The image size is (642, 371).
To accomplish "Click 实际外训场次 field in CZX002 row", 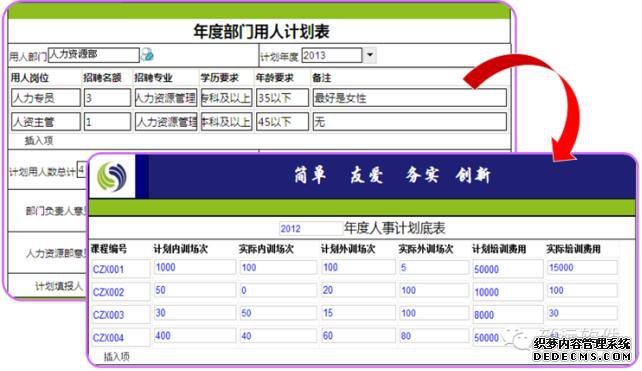I will [x=434, y=290].
